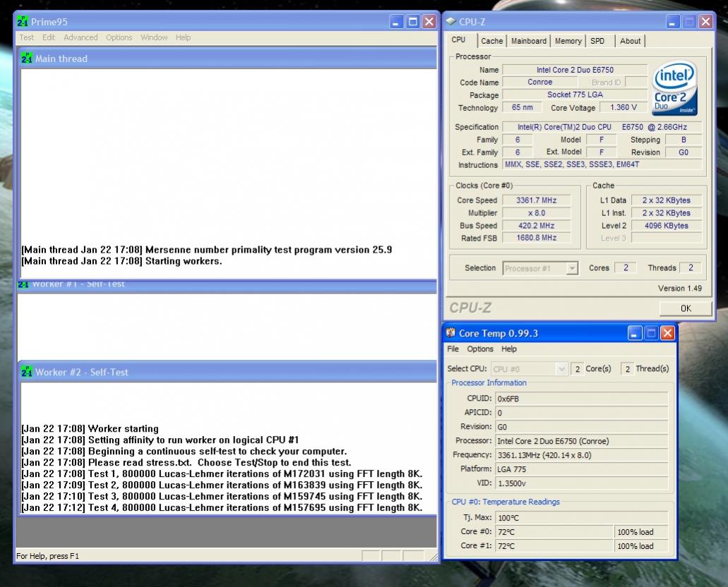Screen dimensions: 728x587
Task: Click the Multiplier value x 8.0
Action: [536, 213]
